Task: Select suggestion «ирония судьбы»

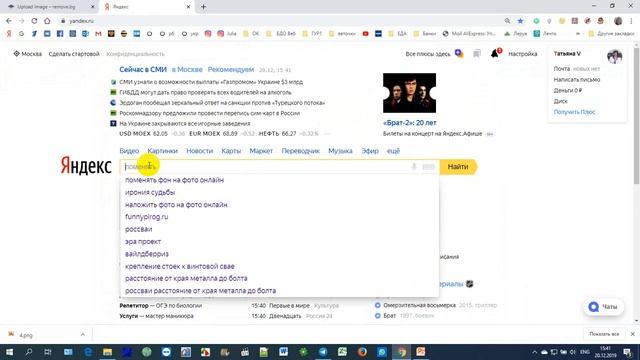Action: pyautogui.click(x=150, y=192)
